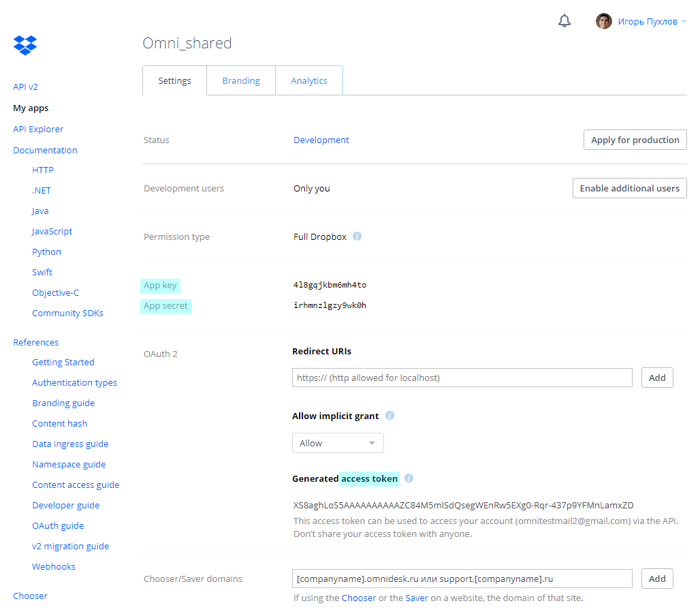Open Getting Started reference
Screen dimensions: 700x614
(x=63, y=362)
